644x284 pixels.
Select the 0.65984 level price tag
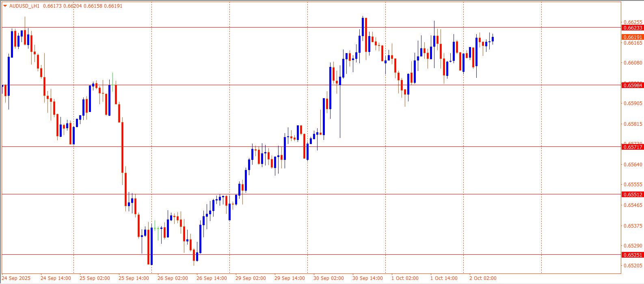point(633,85)
